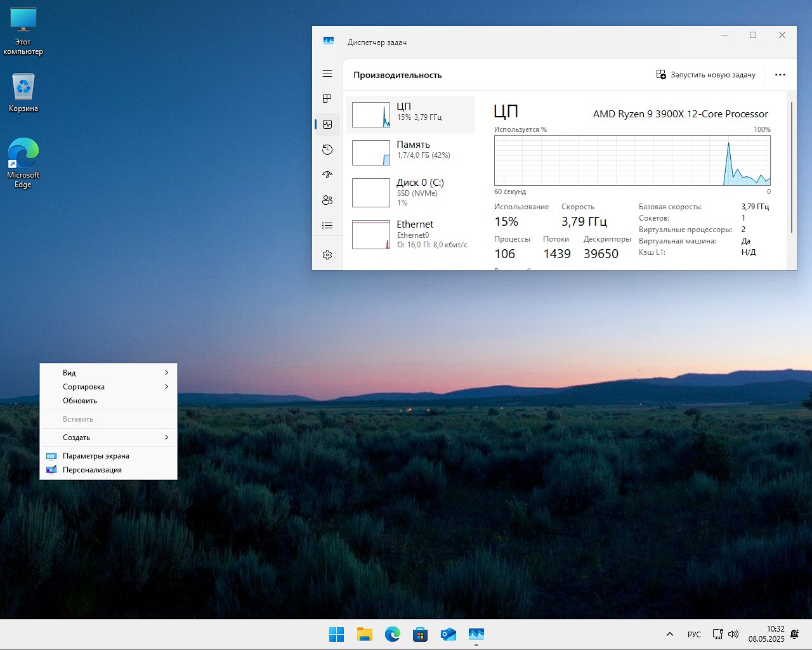
Task: Open the three-dot more options menu
Action: [x=780, y=75]
